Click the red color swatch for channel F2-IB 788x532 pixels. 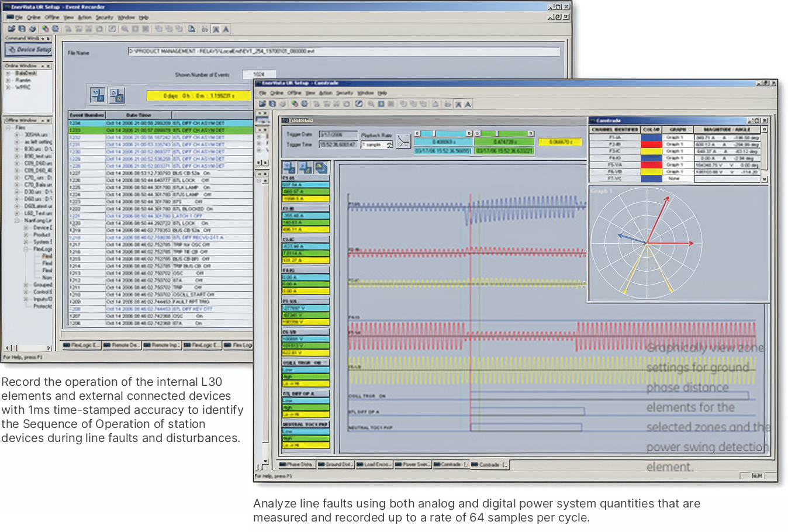651,144
